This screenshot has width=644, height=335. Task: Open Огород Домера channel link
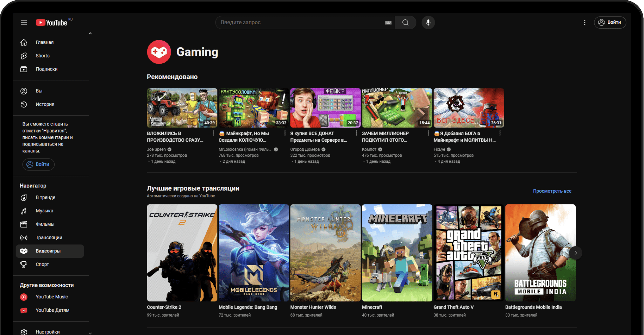305,149
